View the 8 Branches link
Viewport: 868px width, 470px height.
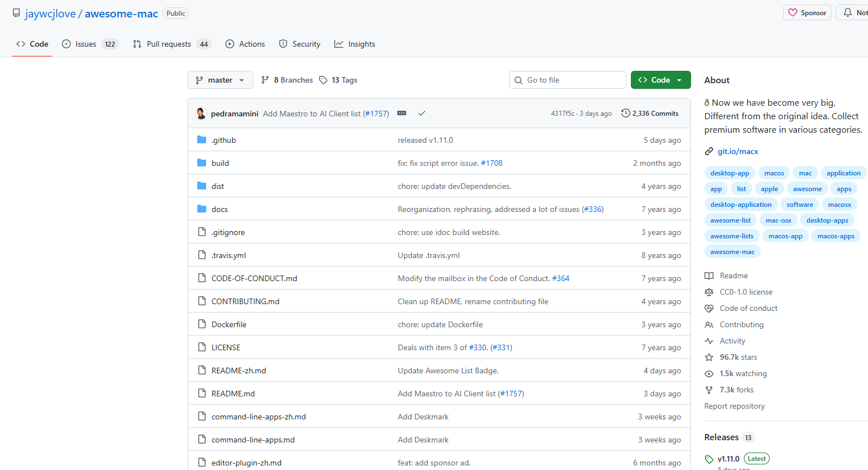coord(287,80)
